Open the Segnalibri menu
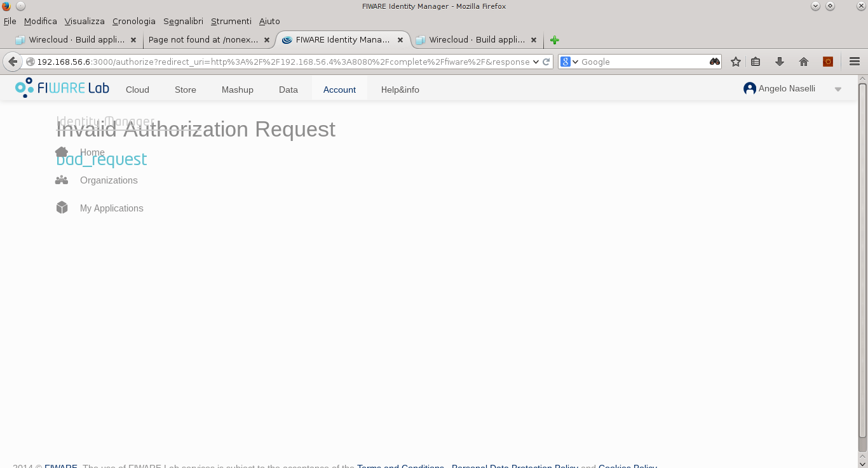This screenshot has width=868, height=468. pos(183,21)
